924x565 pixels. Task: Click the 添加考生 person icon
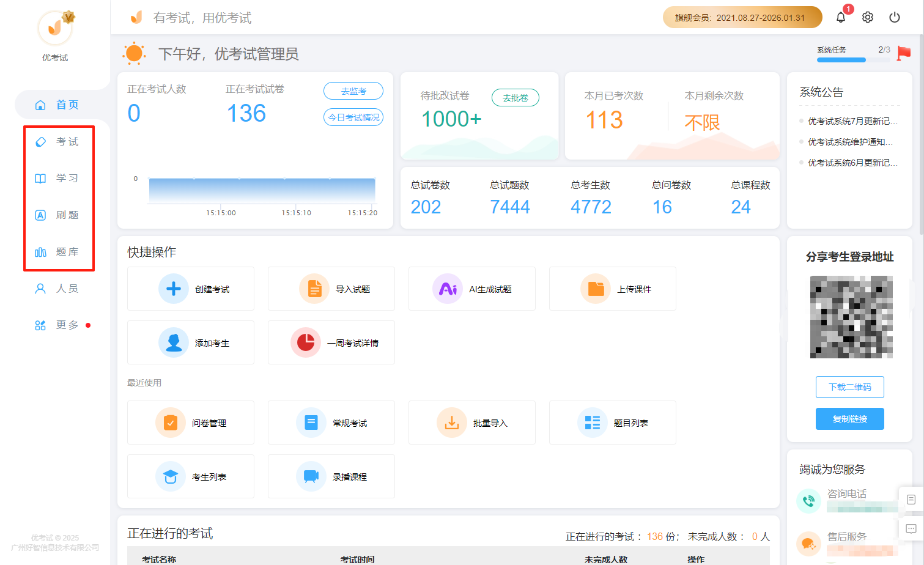pyautogui.click(x=174, y=342)
